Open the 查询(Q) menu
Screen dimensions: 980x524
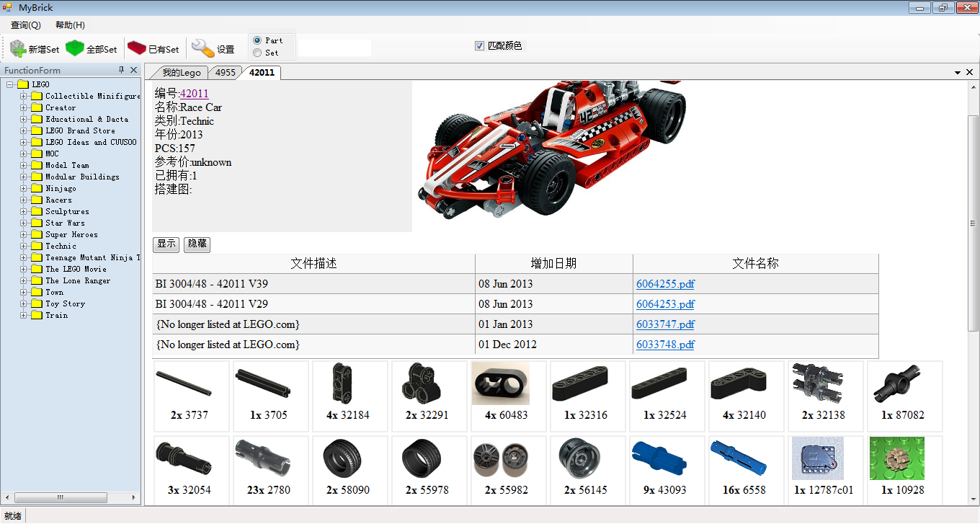(26, 25)
